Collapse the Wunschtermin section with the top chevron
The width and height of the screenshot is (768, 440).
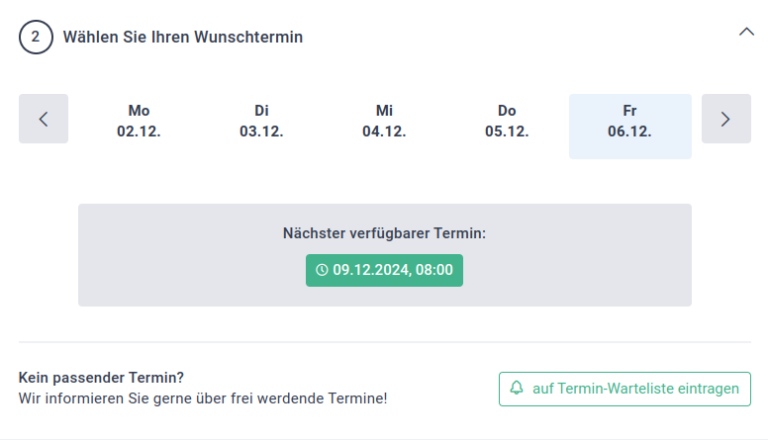pos(746,32)
